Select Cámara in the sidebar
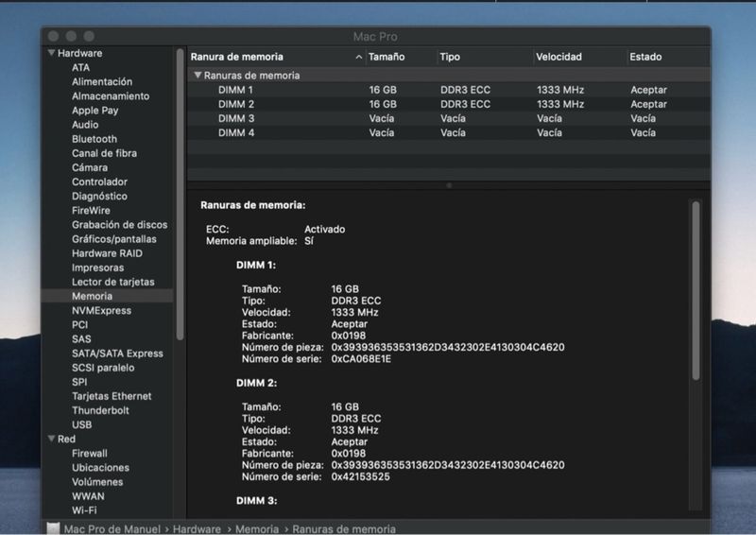Viewport: 756px width, 535px height. click(x=90, y=167)
